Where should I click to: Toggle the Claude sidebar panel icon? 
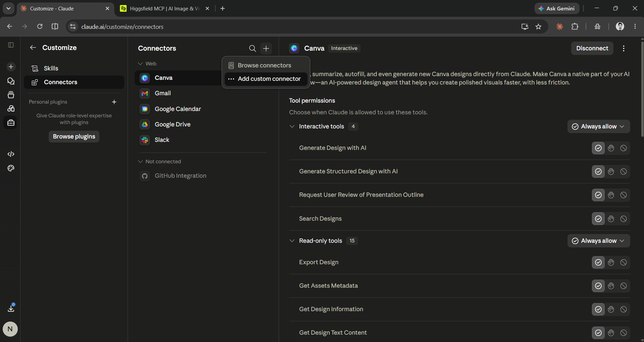coord(11,45)
